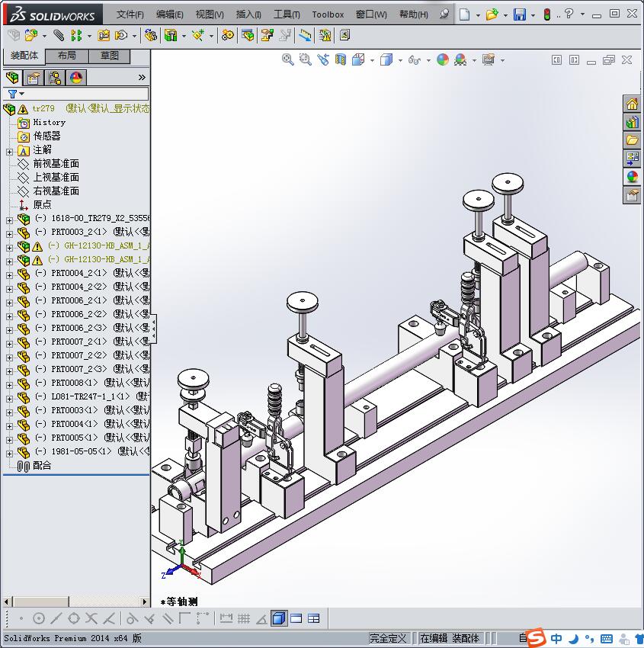This screenshot has width=644, height=648.
Task: Click the Mate paperclip icon
Action: [x=22, y=466]
